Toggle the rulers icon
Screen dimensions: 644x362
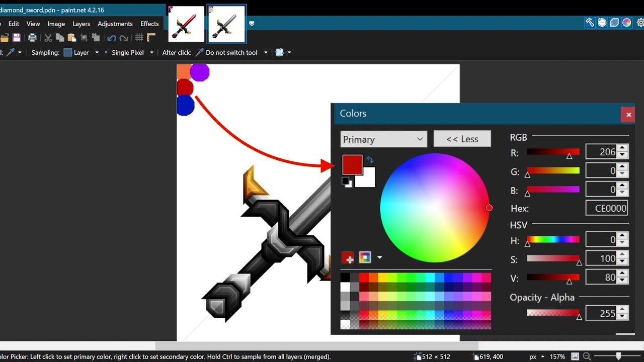click(x=151, y=38)
